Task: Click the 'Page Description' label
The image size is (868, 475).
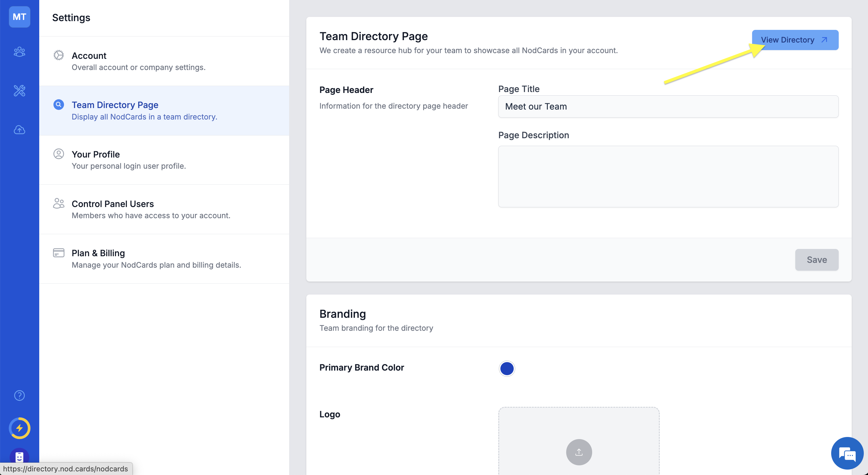Action: [533, 135]
